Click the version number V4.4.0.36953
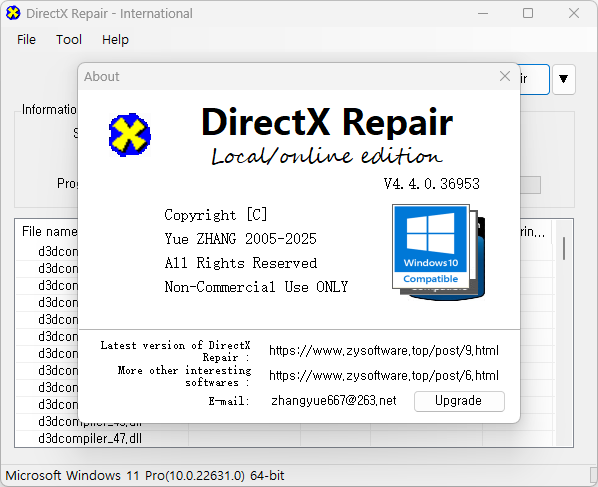Screen dimensions: 598x487 432,184
